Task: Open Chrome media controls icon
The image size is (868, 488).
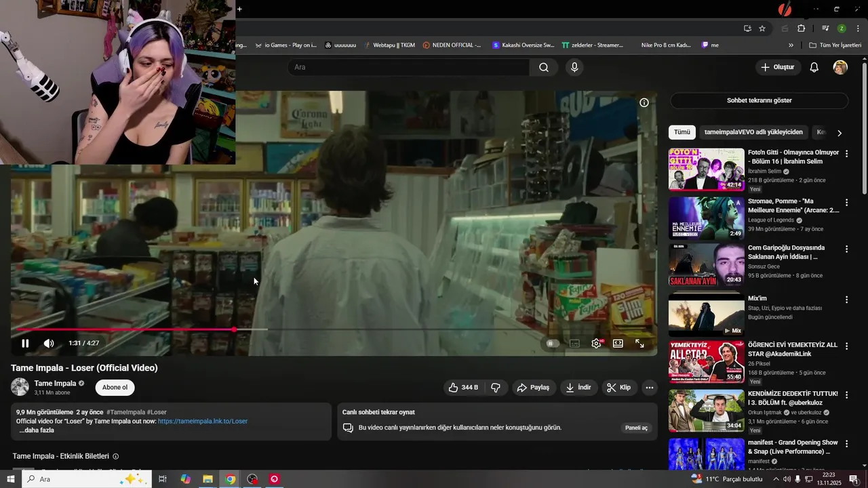Action: pyautogui.click(x=825, y=28)
